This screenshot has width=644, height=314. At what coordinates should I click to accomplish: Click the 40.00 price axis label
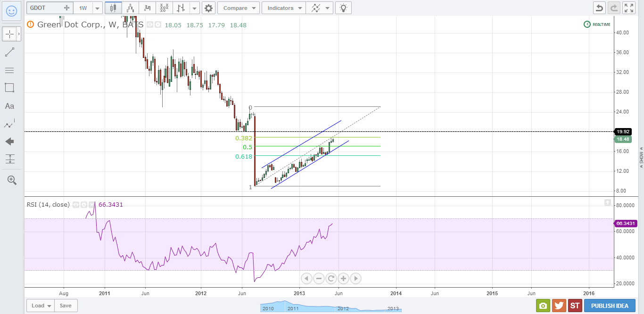623,32
